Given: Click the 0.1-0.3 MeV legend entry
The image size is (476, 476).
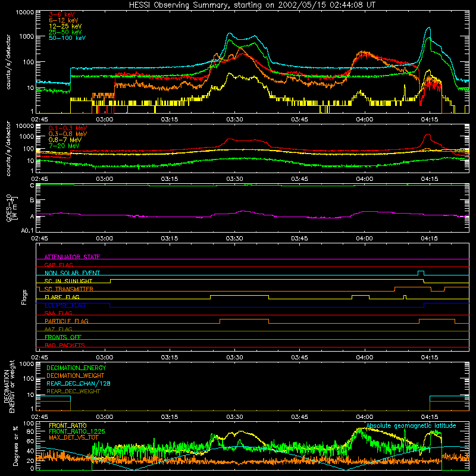Looking at the screenshot, I should pos(68,128).
